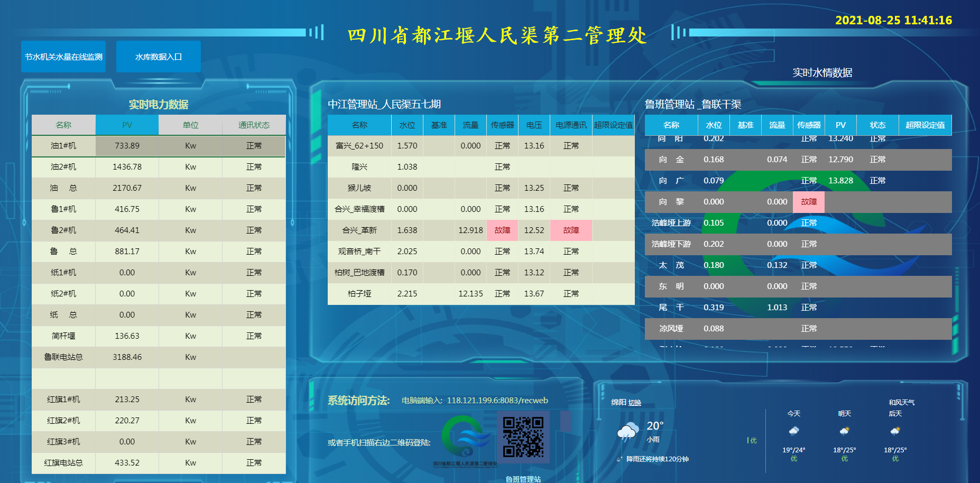
Task: Click the green-blue wave logo beside QR code
Action: (x=465, y=437)
